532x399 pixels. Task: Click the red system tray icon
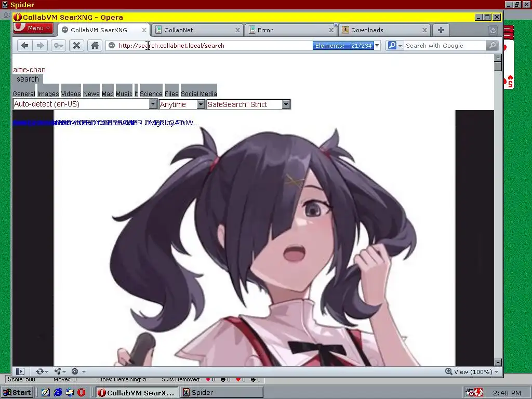tap(478, 393)
